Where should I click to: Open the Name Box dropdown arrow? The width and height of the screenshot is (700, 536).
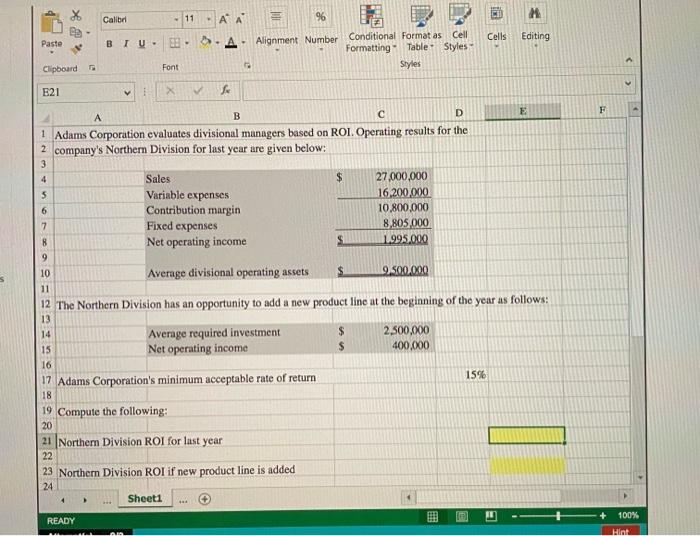point(127,93)
